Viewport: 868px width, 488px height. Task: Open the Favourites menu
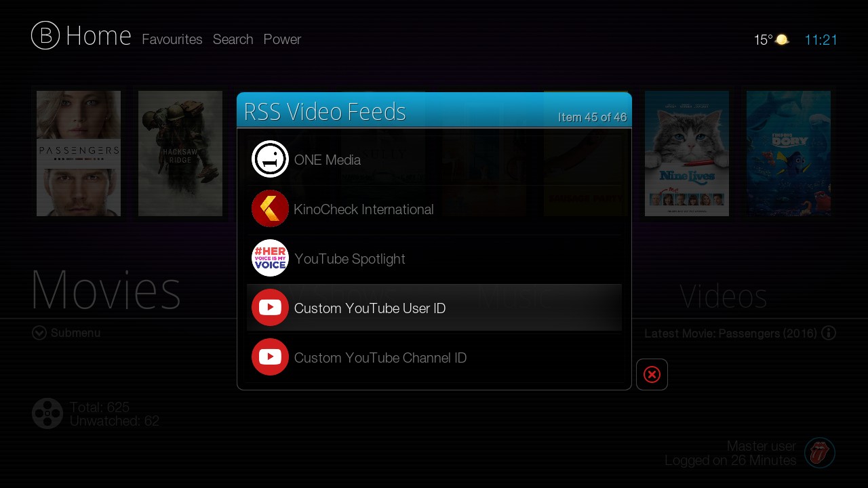tap(172, 39)
